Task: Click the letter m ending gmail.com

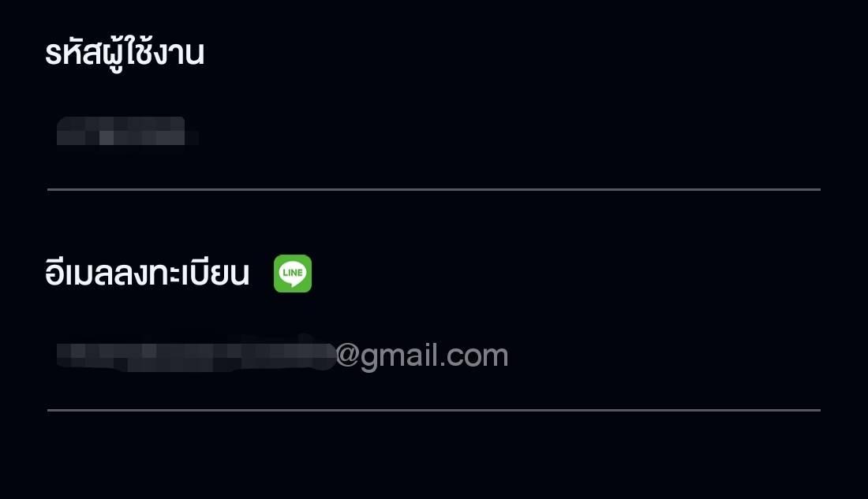Action: [x=496, y=357]
